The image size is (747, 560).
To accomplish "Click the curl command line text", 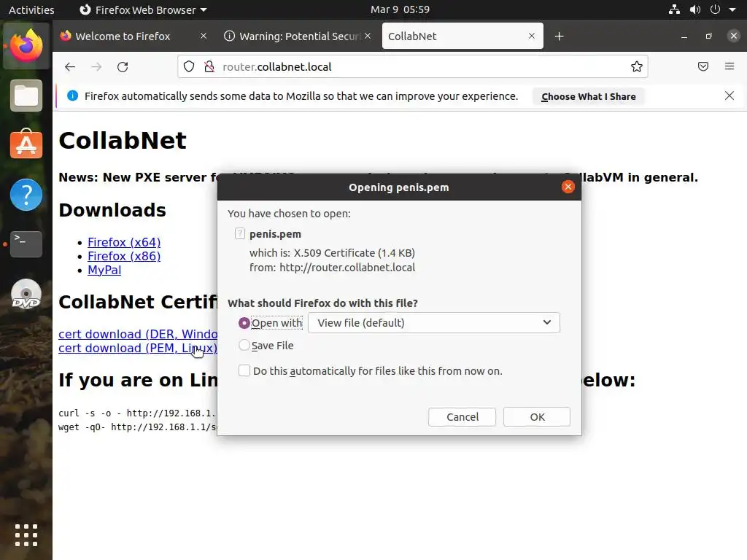I will pos(137,413).
